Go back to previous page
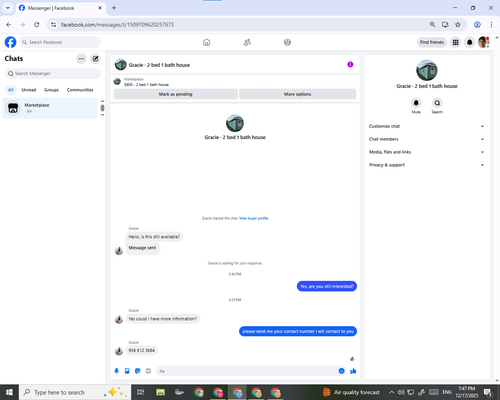The height and width of the screenshot is (400, 500). click(x=9, y=24)
